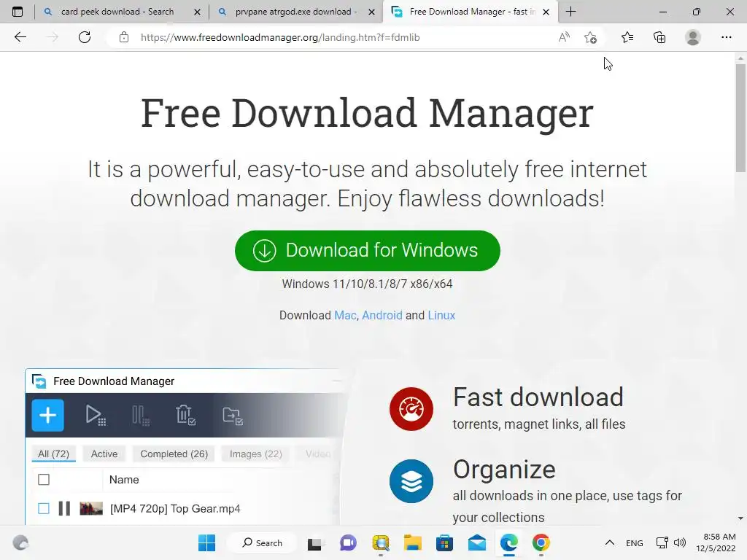Open the Mac download link
Screen dimensions: 747x560
[345, 315]
